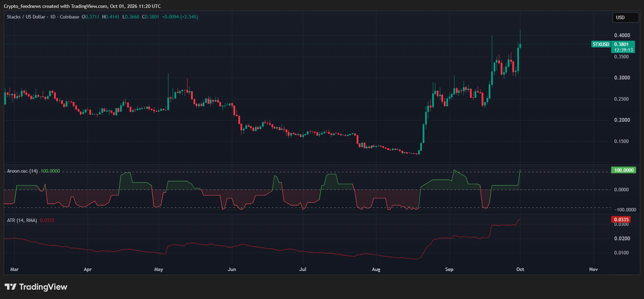Click the Jul date label

[x=303, y=269]
